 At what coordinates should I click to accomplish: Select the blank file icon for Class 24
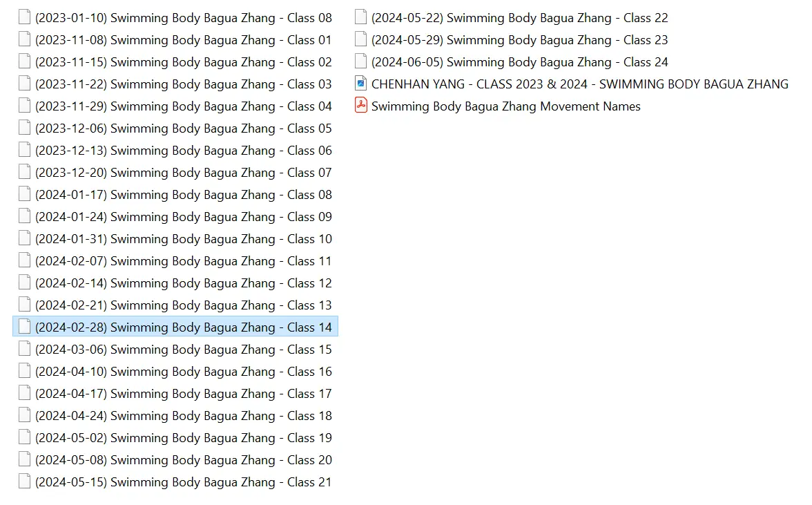click(360, 62)
